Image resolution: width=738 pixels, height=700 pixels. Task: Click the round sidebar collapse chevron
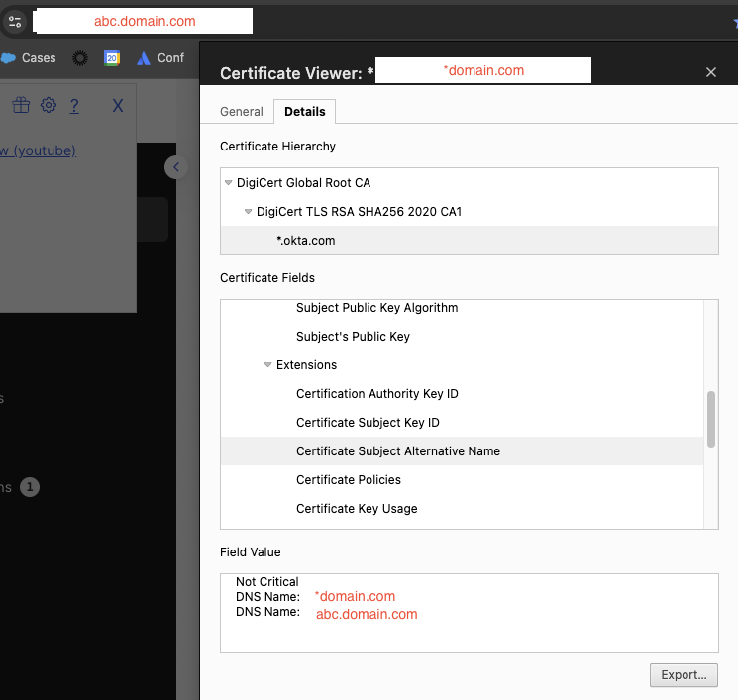pos(175,167)
